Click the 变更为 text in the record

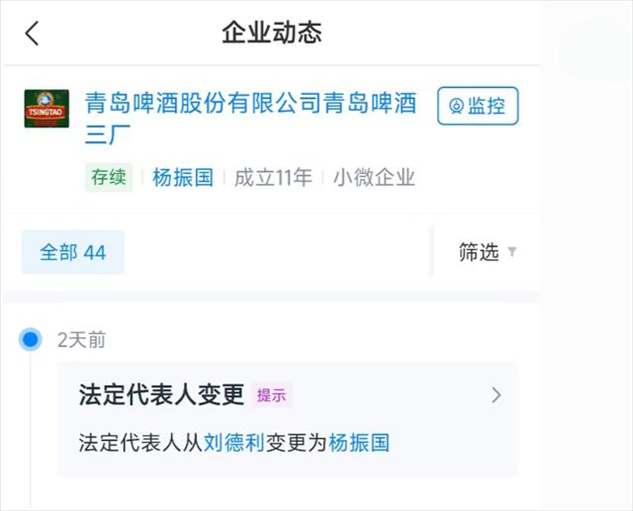click(296, 442)
